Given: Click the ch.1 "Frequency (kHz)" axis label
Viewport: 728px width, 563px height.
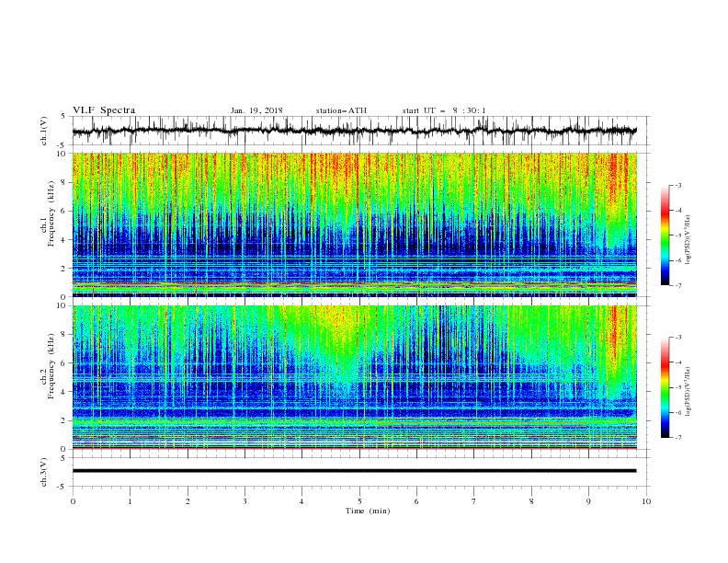Looking at the screenshot, I should (x=51, y=214).
